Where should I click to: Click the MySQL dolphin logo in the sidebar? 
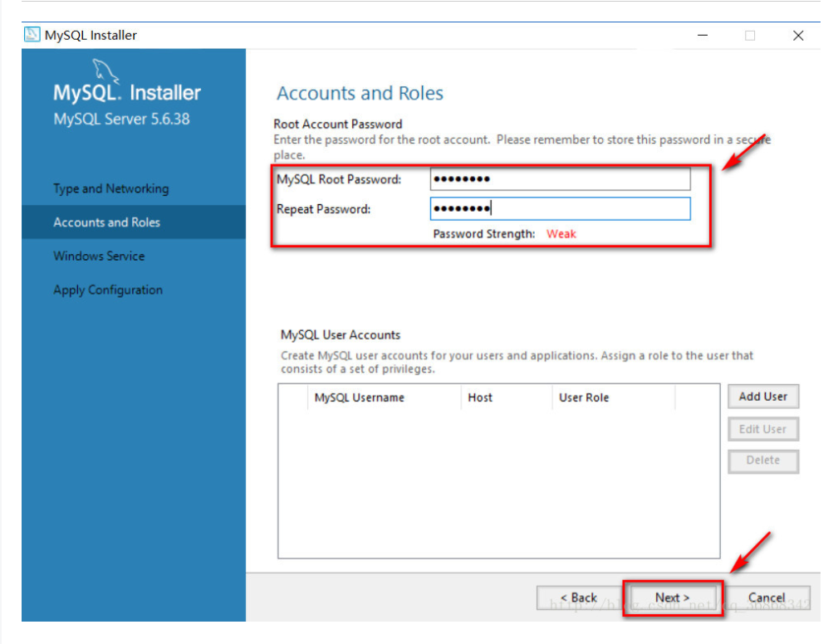105,70
